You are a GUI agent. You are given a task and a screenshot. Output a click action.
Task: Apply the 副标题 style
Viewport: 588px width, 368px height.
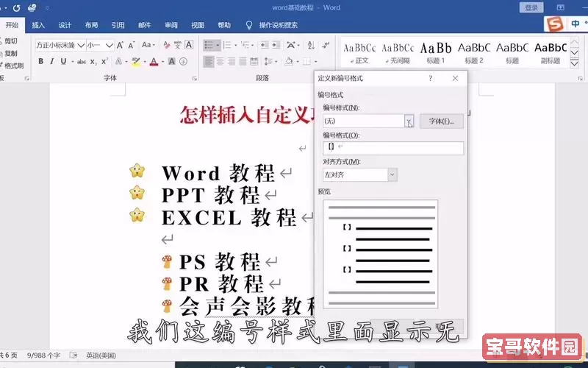551,52
